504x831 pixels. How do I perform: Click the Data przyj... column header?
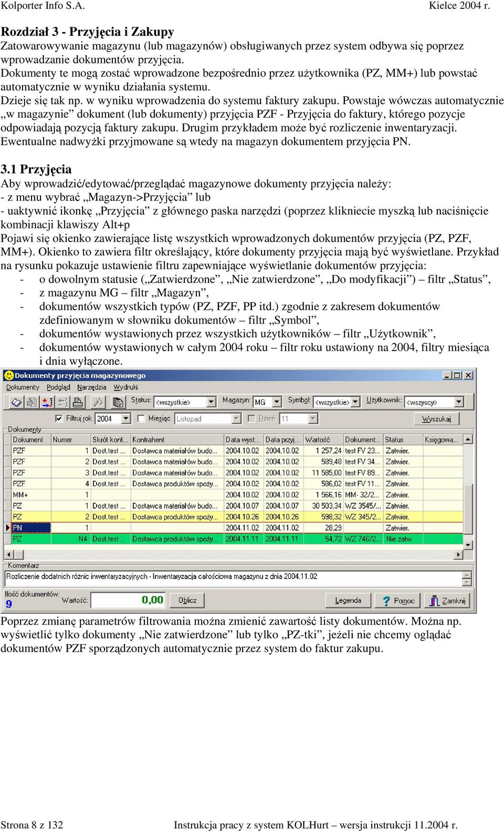(x=283, y=439)
